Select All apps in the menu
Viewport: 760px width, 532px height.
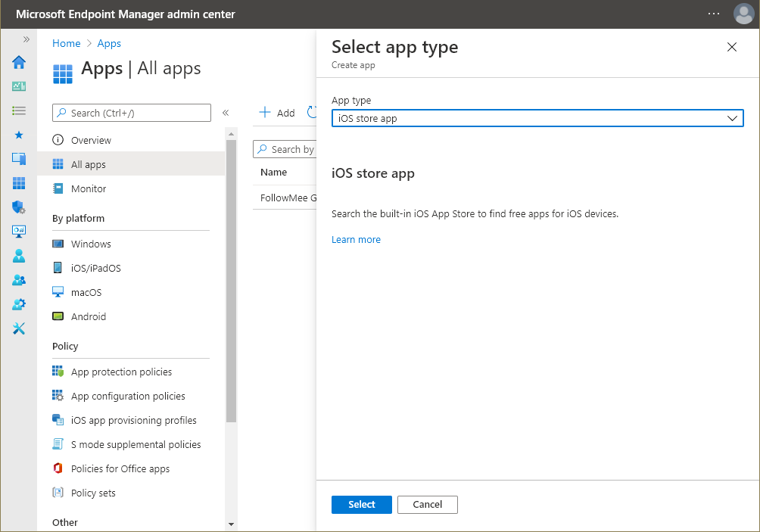click(x=131, y=164)
